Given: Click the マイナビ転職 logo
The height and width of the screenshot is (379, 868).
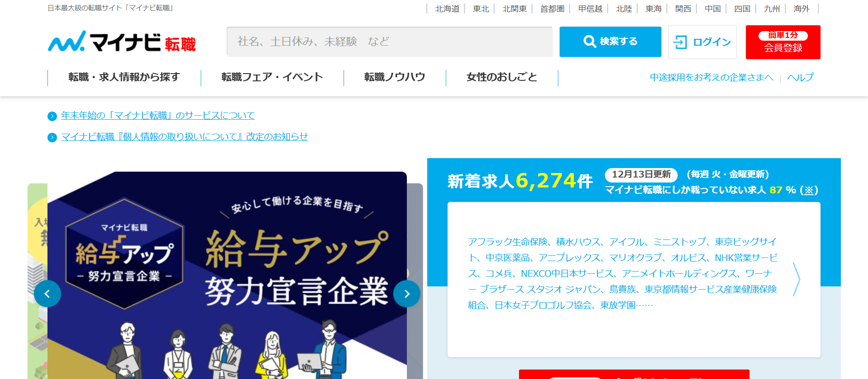Looking at the screenshot, I should 122,42.
